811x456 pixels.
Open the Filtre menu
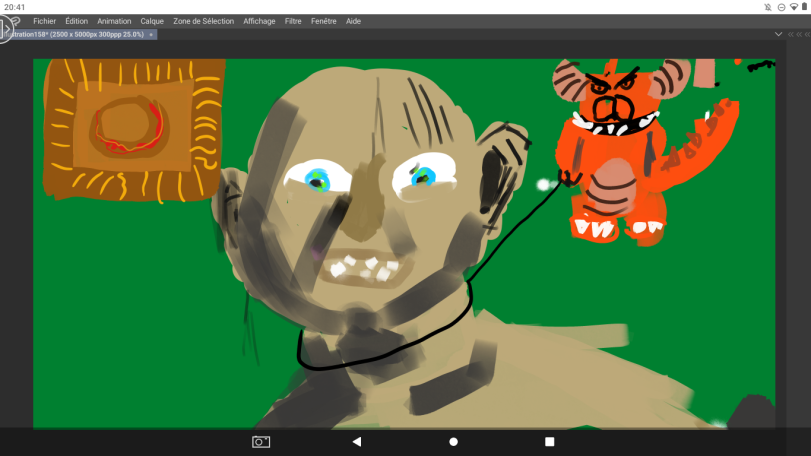tap(293, 21)
